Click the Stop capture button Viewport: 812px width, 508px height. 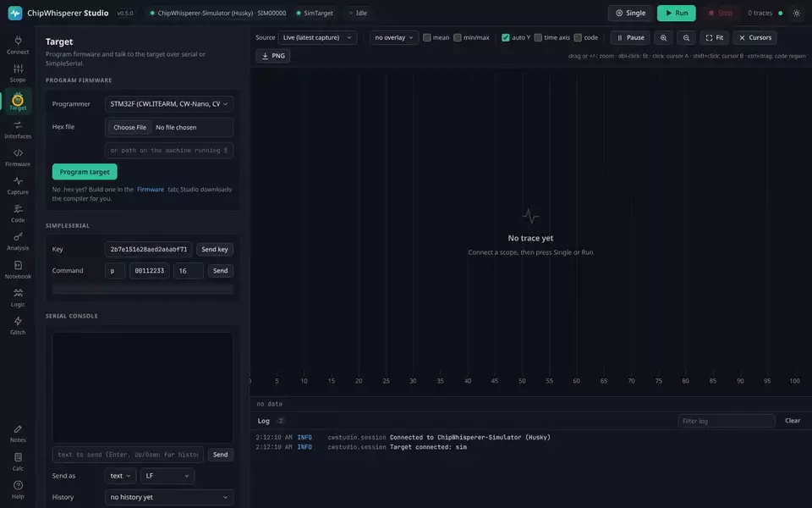[x=720, y=13]
